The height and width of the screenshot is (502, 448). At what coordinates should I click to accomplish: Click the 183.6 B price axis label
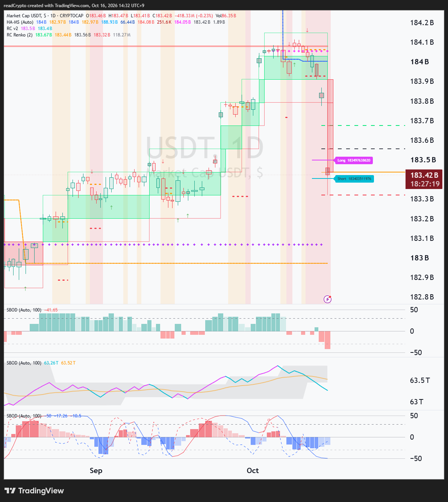[422, 141]
